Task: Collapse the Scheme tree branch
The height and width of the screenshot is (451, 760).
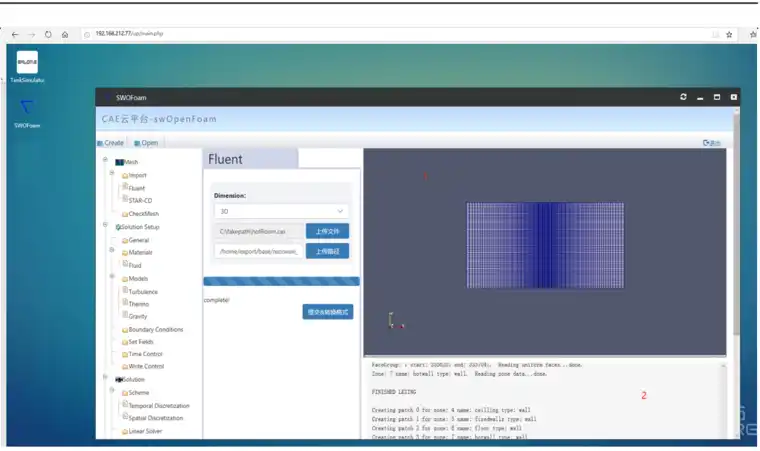Action: (112, 390)
